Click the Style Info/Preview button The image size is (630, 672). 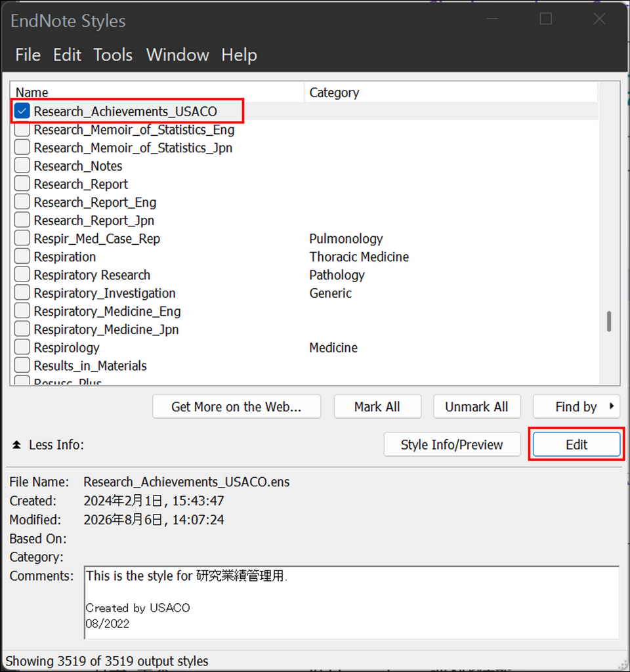click(452, 444)
